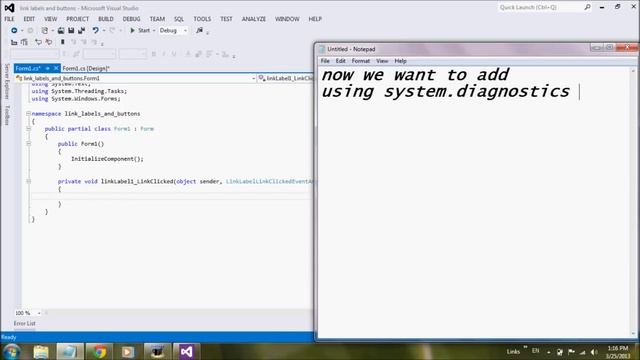The height and width of the screenshot is (360, 640).
Task: Click the Uncomment selected lines icon
Action: (x=49, y=42)
